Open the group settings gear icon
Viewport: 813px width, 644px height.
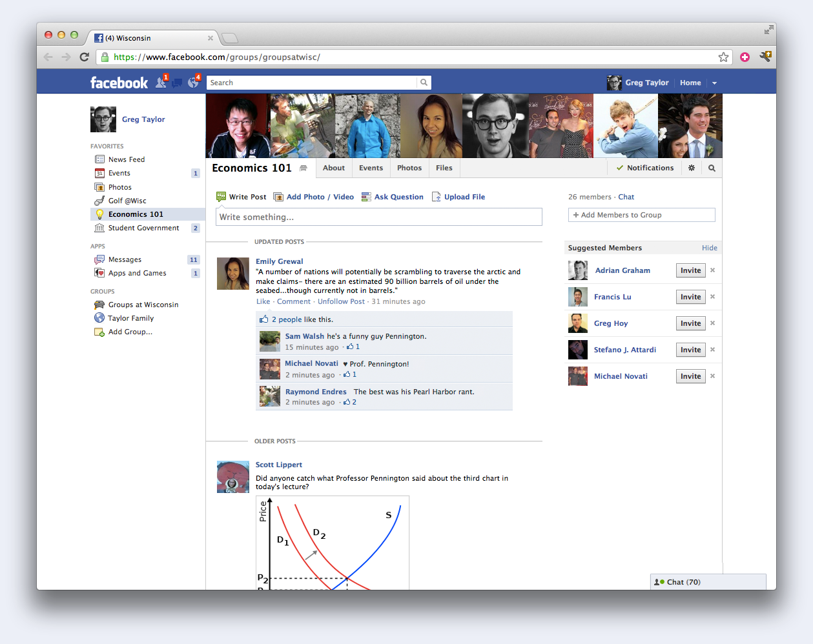tap(692, 168)
